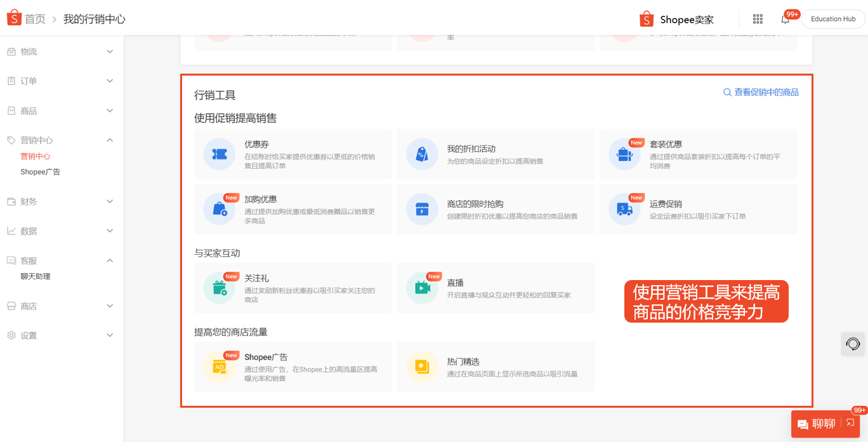Click the 套装优惠 card title
Viewport: 868px width, 442px height.
pyautogui.click(x=666, y=144)
